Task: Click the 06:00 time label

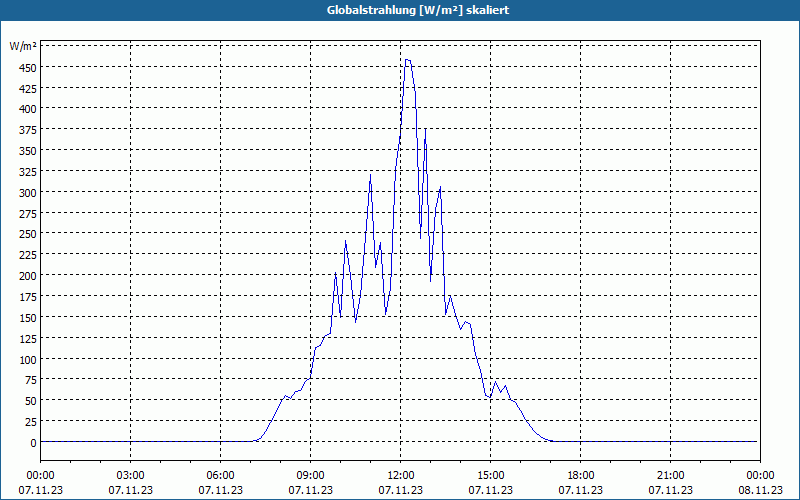Action: [x=220, y=476]
